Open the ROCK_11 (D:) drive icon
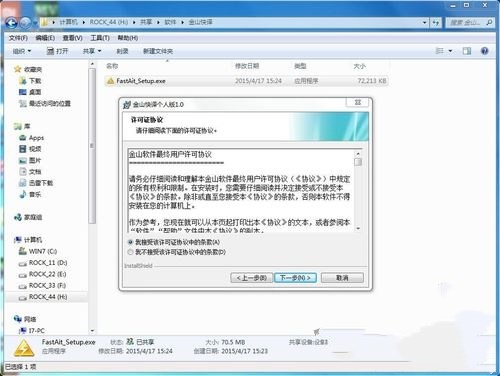The height and width of the screenshot is (376, 500). click(x=23, y=263)
